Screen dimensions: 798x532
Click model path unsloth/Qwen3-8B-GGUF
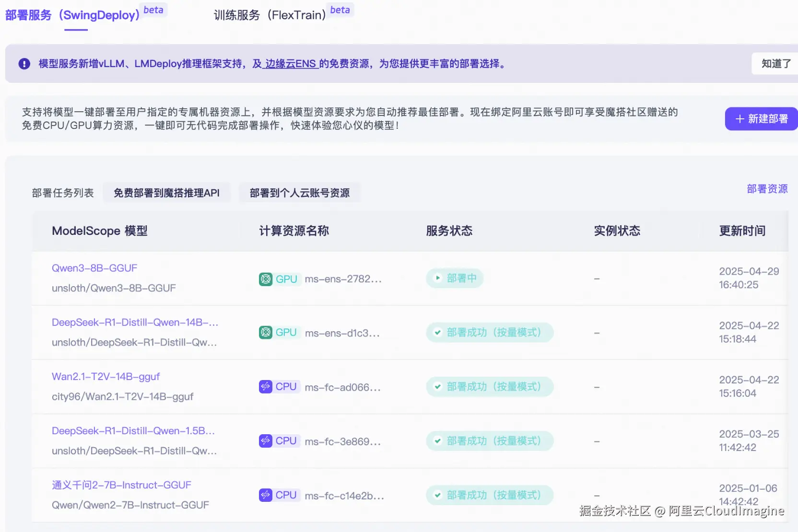[x=114, y=288]
